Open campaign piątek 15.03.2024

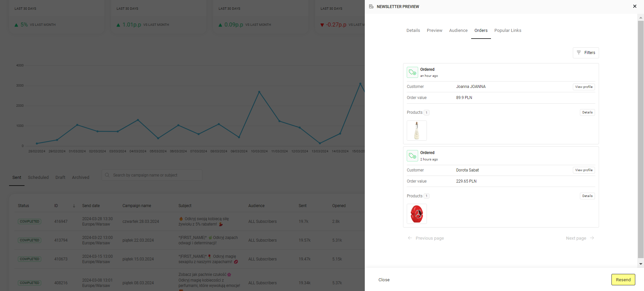point(138,259)
